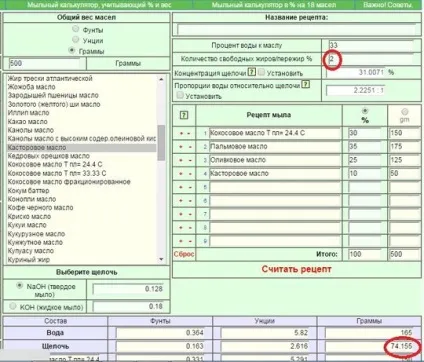Click oil name field Кокосовое масло row 1
This screenshot has height=362, width=424.
(x=275, y=133)
